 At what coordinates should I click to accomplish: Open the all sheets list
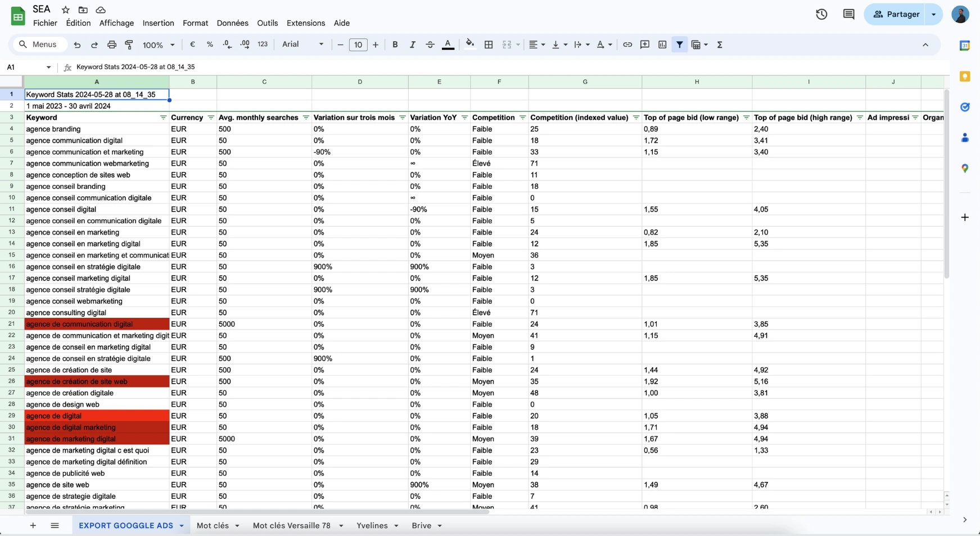pos(55,525)
